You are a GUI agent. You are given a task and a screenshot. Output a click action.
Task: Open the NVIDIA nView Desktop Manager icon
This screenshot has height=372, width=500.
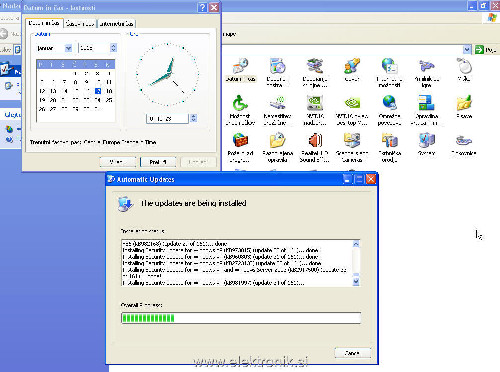352,103
